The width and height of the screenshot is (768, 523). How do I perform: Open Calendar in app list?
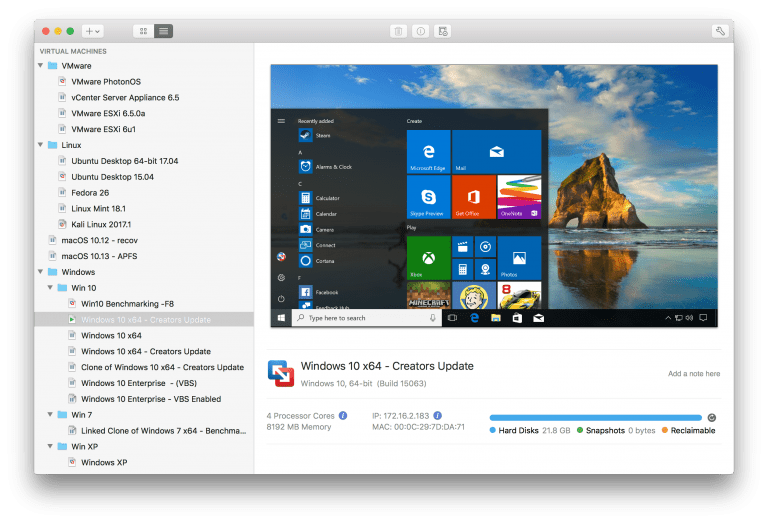[x=318, y=214]
